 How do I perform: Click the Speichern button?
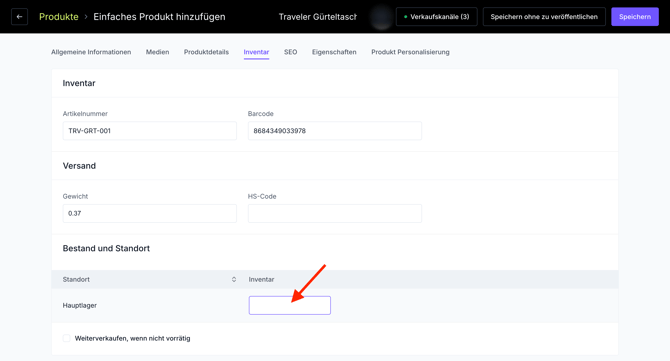tap(635, 17)
